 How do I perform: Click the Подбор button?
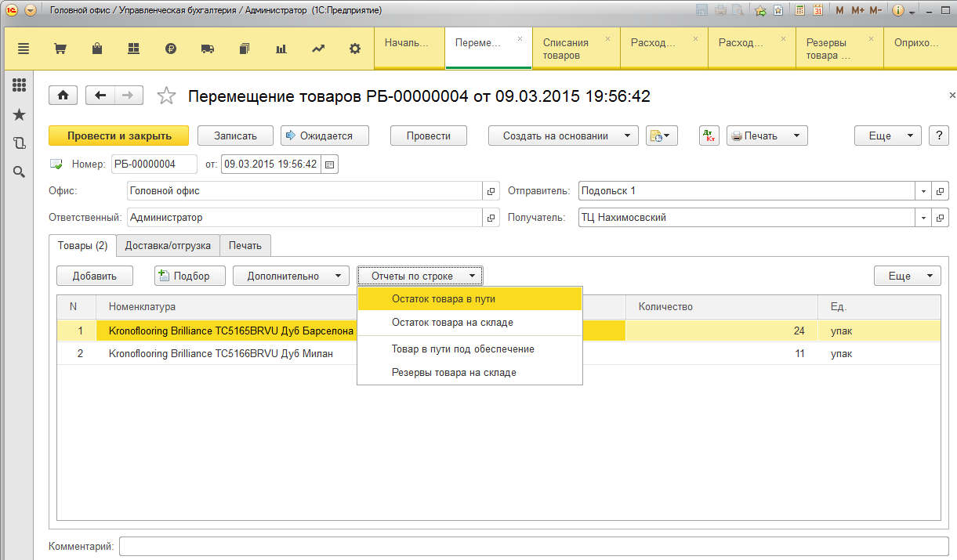click(190, 276)
